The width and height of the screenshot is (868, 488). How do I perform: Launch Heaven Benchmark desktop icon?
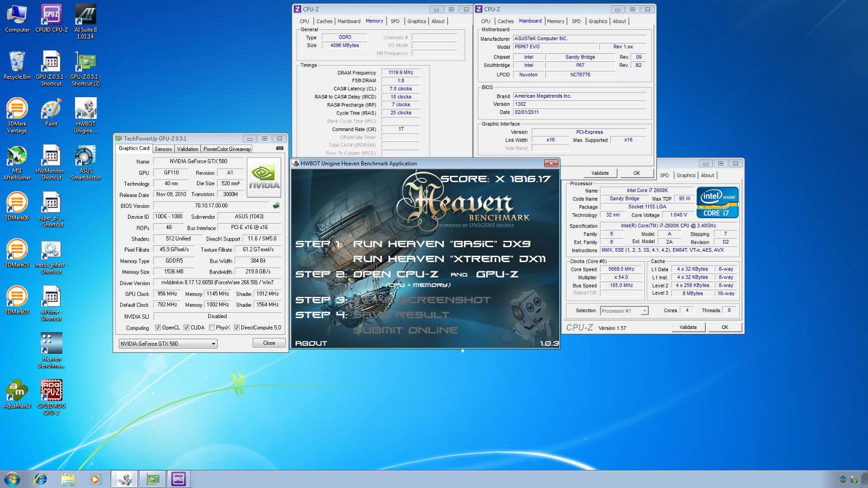click(52, 351)
